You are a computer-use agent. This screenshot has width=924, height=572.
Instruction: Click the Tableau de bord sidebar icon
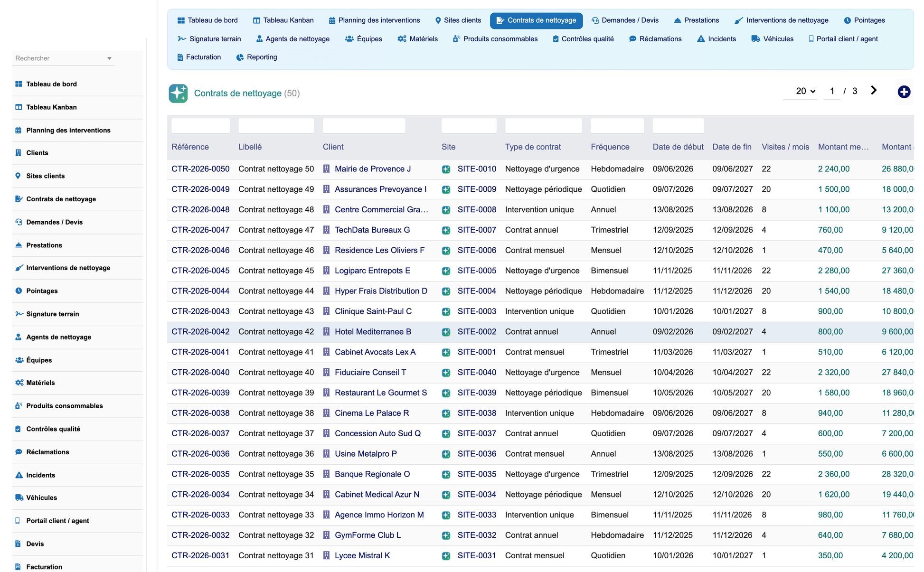19,84
